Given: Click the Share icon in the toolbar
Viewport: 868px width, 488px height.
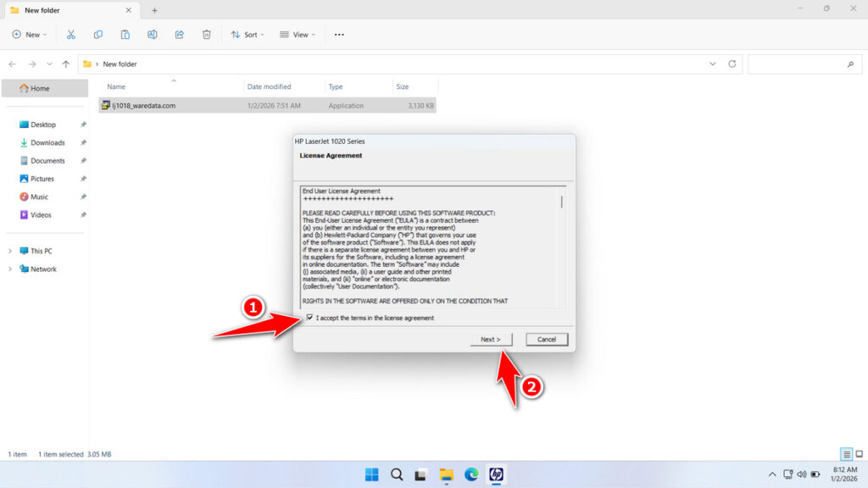Looking at the screenshot, I should tap(179, 34).
